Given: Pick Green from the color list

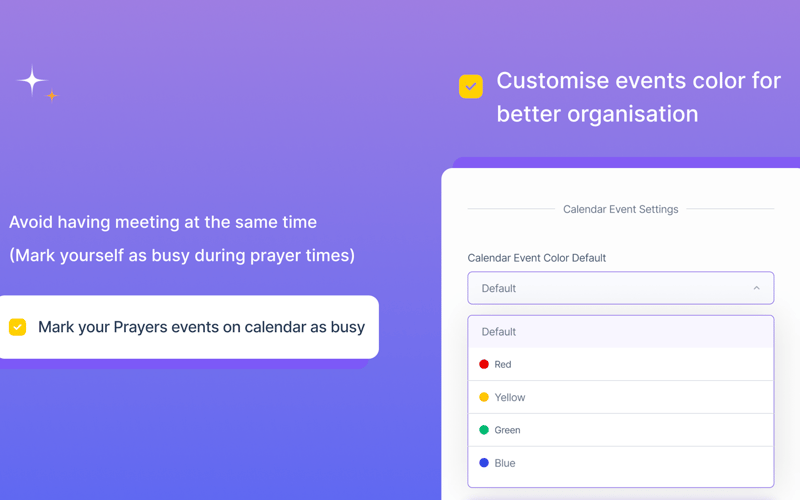Looking at the screenshot, I should tap(620, 430).
